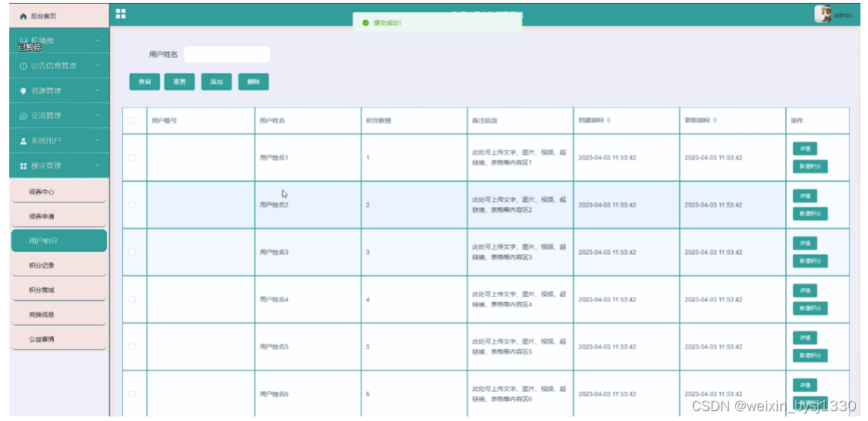Click the note ending 表格等内容区5
The height and width of the screenshot is (421, 868).
519,347
